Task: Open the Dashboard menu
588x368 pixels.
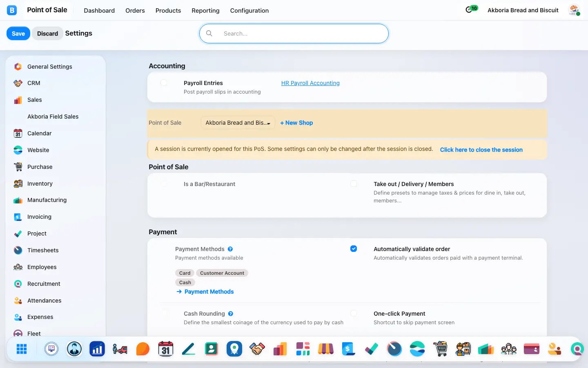Action: pyautogui.click(x=99, y=11)
